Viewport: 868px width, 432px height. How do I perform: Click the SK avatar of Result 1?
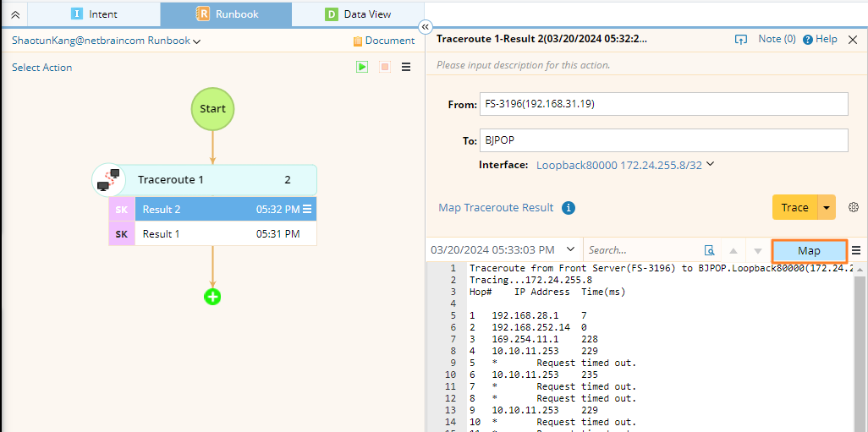[x=122, y=234]
